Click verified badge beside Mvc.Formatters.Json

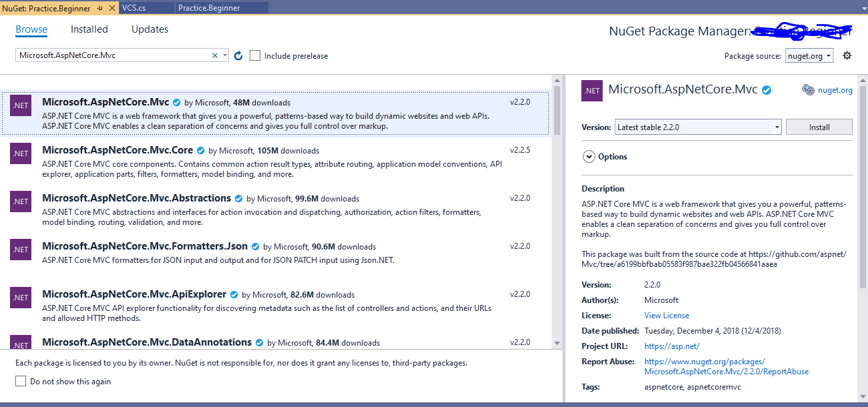(x=255, y=247)
